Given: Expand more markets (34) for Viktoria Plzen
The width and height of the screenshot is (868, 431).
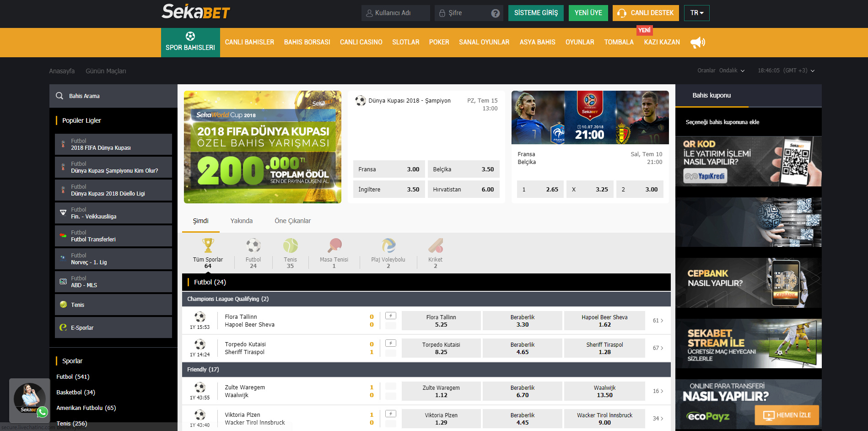Looking at the screenshot, I should coord(658,419).
